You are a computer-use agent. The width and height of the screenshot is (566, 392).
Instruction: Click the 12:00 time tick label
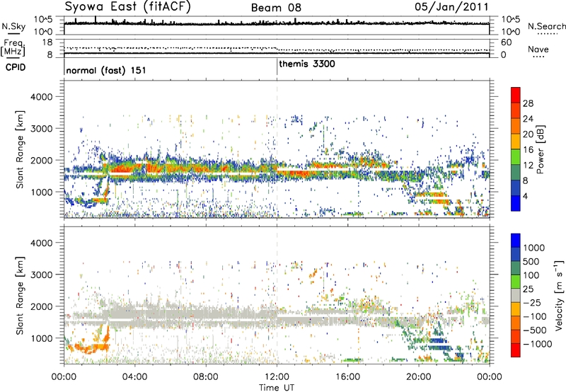tap(277, 377)
